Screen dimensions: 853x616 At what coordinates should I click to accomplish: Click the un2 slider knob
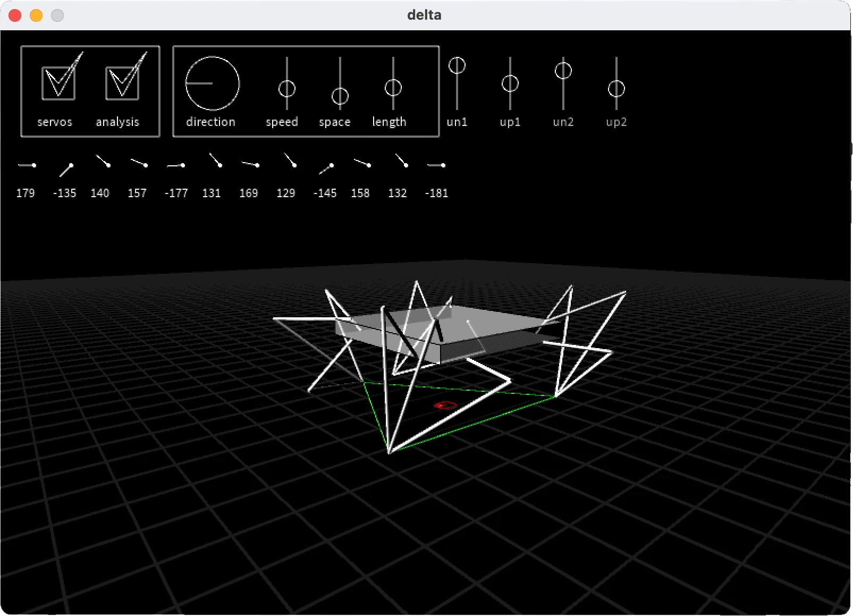click(x=563, y=71)
